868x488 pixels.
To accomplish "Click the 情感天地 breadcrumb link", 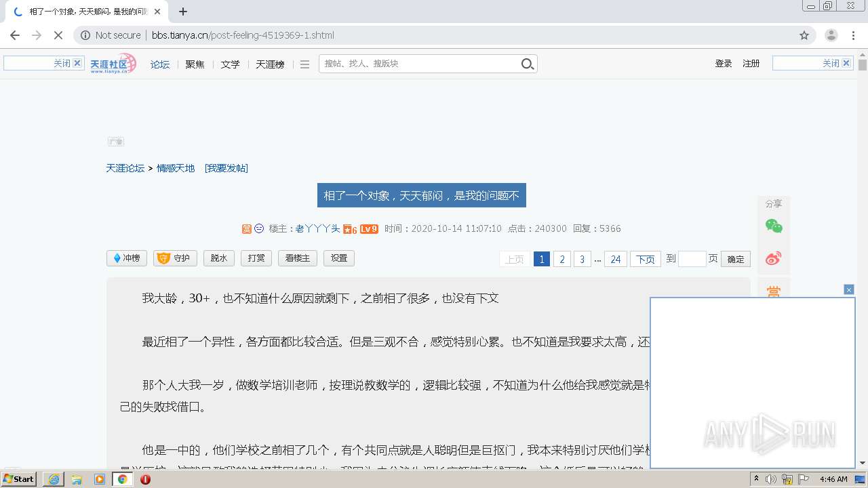I will coord(176,168).
